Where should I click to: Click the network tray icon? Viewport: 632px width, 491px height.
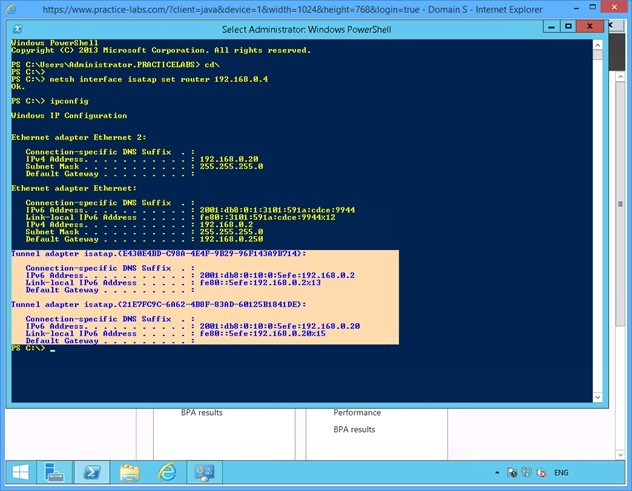tap(526, 472)
